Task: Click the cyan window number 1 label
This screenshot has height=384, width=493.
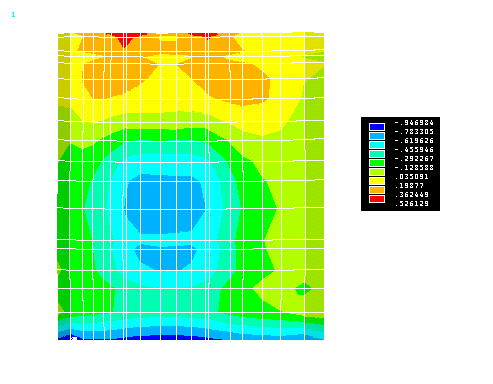Action: pos(13,15)
